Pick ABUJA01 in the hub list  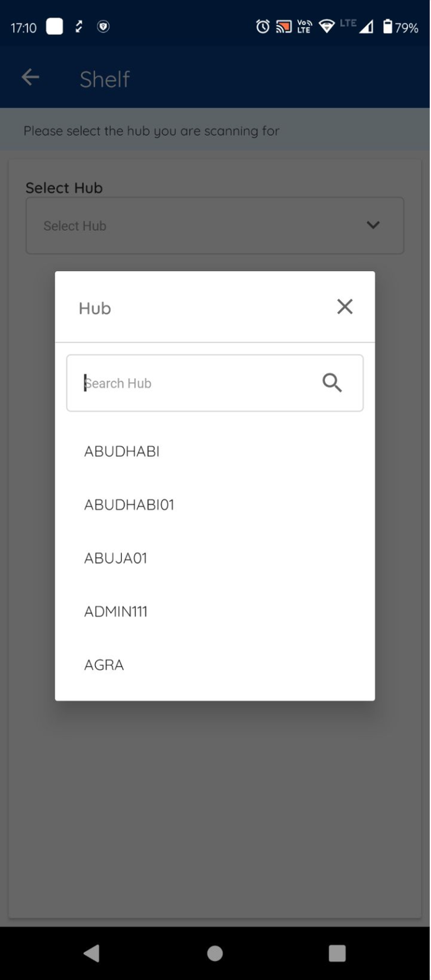[116, 558]
